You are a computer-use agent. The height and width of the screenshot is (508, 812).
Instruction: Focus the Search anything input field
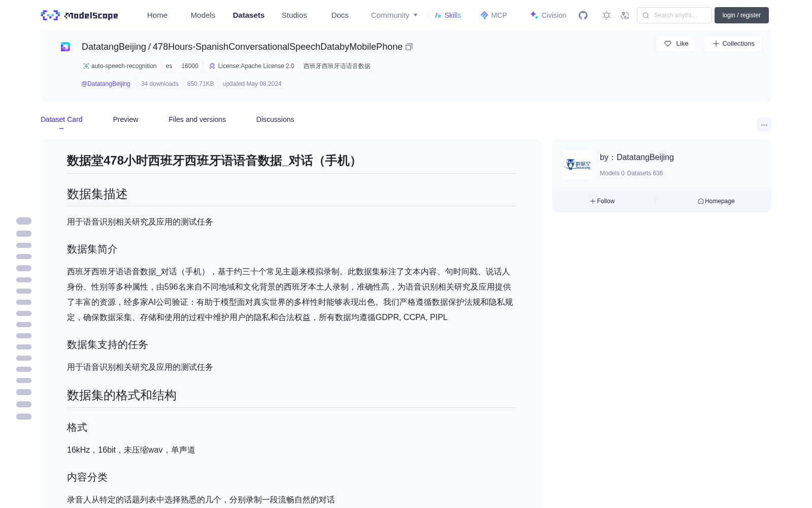[674, 15]
